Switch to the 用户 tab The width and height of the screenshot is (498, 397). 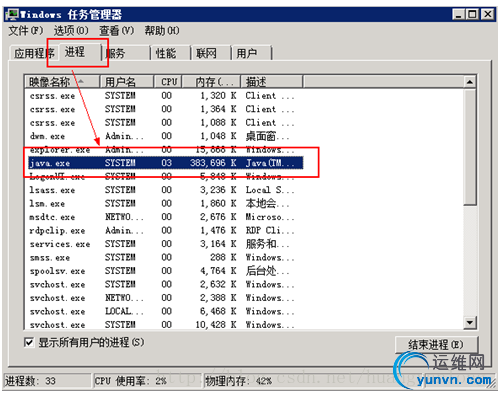coord(251,53)
